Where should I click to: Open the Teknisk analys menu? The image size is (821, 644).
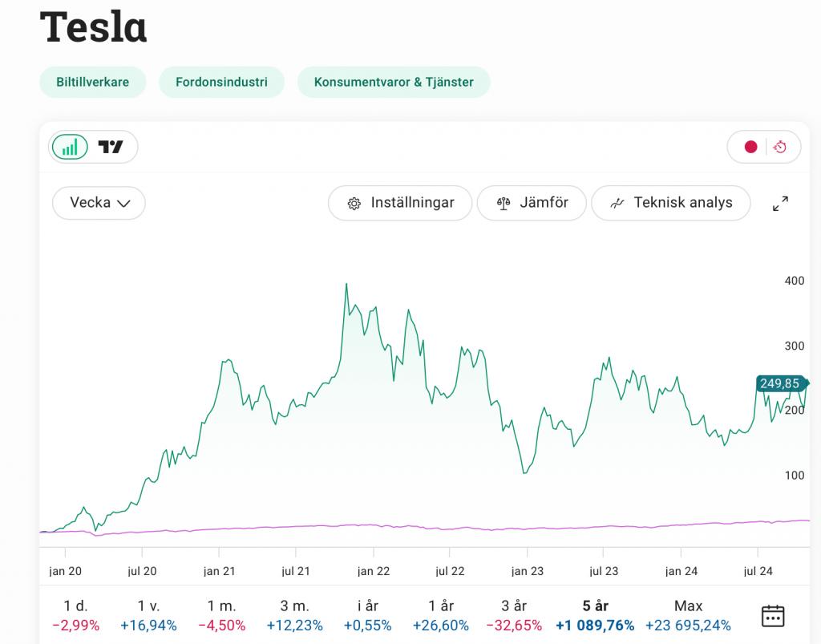tap(671, 203)
